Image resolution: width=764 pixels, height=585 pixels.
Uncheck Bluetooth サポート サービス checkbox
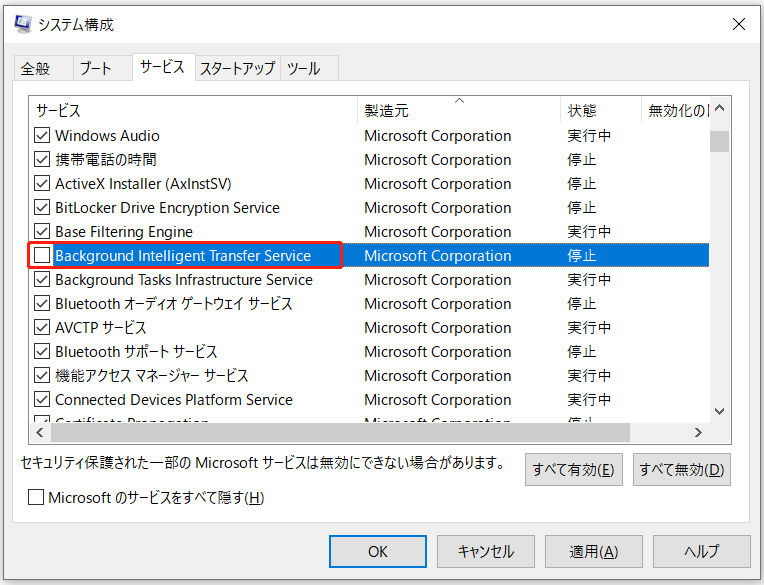tap(42, 351)
